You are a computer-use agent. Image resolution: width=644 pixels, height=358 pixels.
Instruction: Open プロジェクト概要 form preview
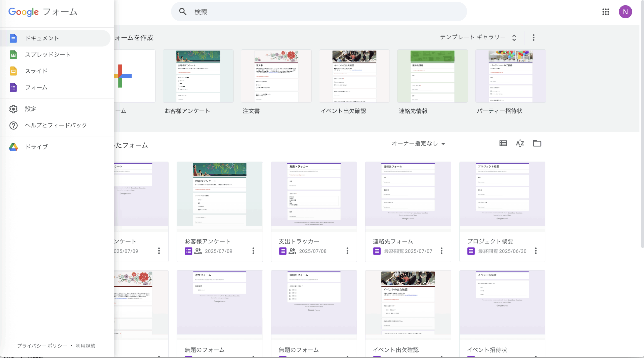coord(502,196)
